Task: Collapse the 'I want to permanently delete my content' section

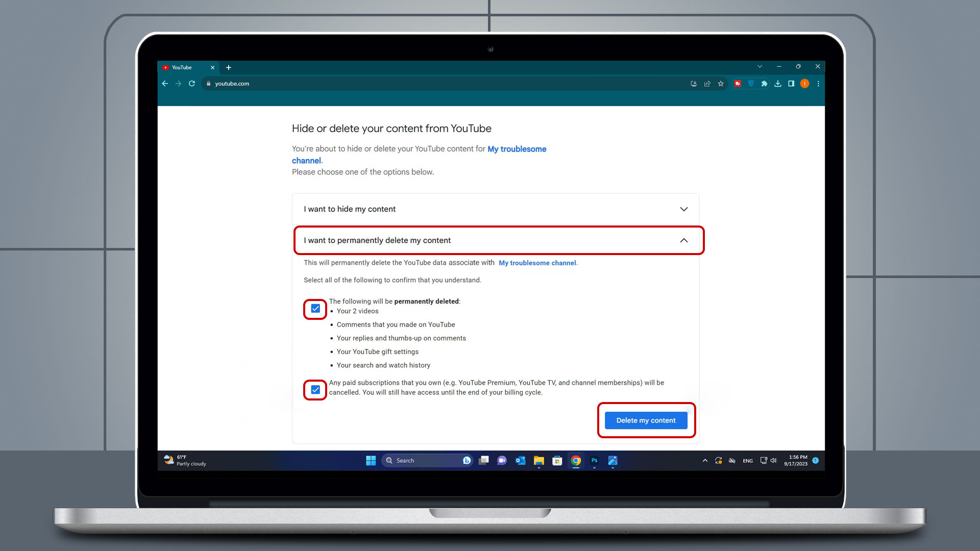Action: pos(683,240)
